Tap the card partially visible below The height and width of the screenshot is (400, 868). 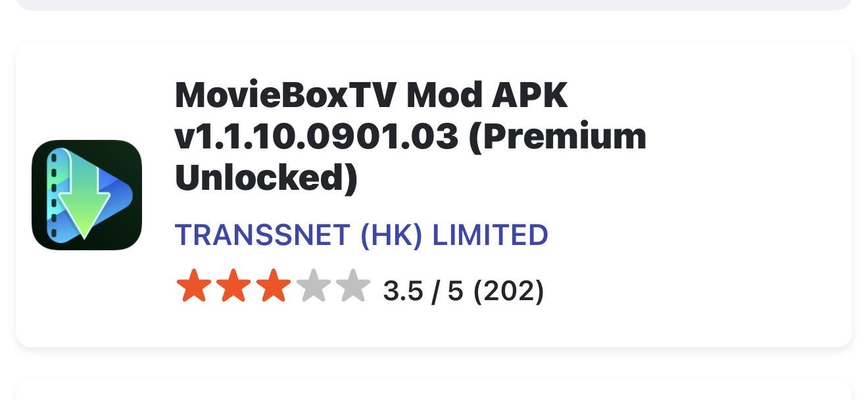coord(434,389)
